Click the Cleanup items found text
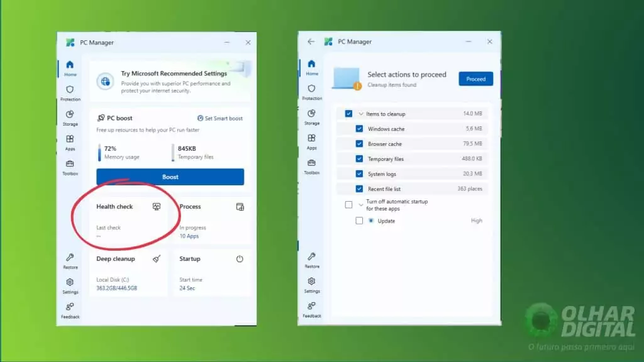 coord(392,85)
